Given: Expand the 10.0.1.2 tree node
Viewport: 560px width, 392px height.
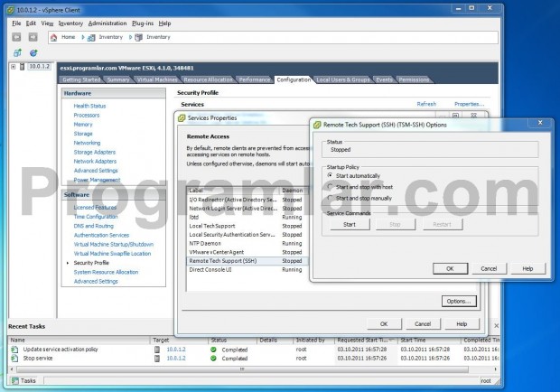Looking at the screenshot, I should click(14, 67).
